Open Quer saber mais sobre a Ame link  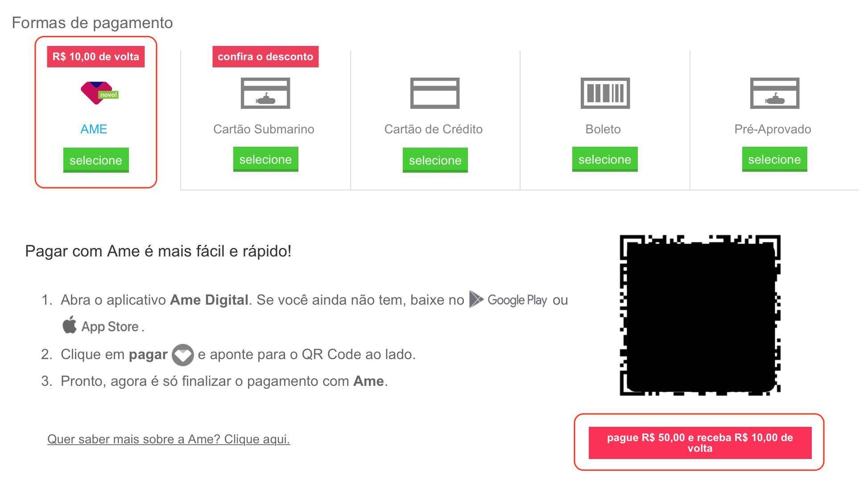[169, 439]
